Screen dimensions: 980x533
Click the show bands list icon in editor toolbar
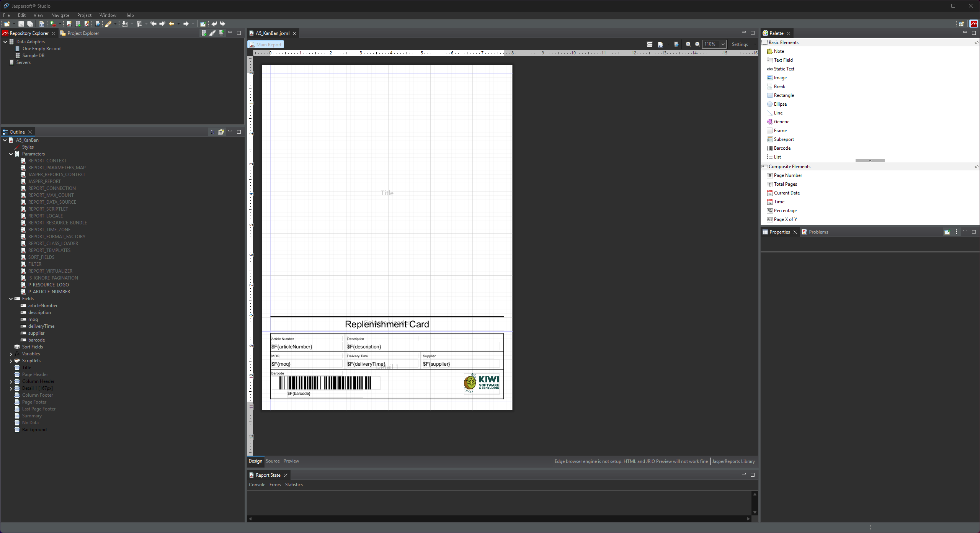650,44
